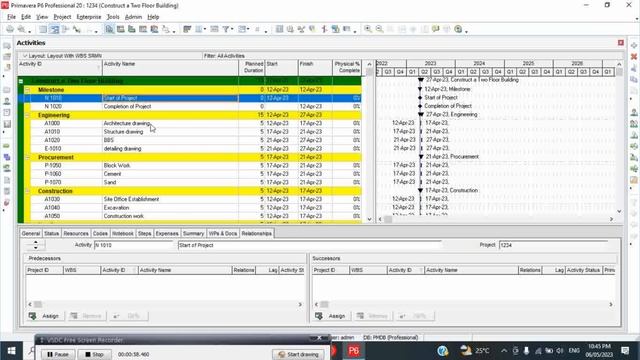Switch to the Notebook tab
This screenshot has height=360, width=640.
[123, 233]
